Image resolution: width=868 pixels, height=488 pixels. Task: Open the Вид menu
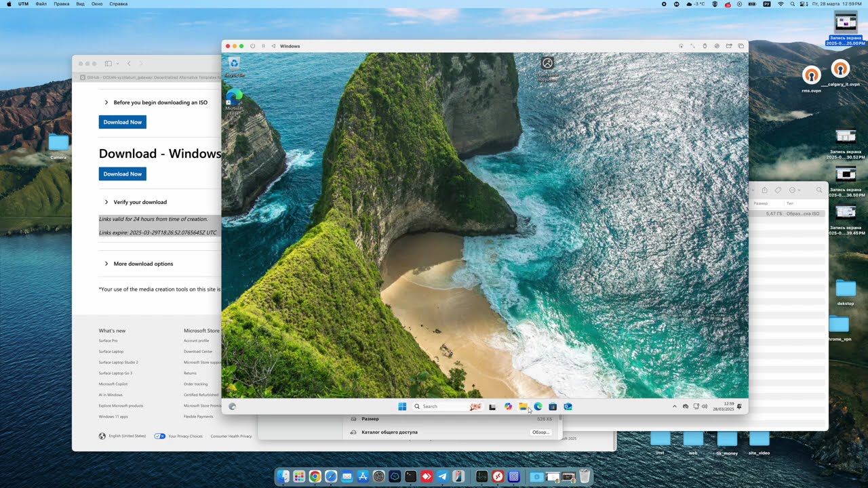[80, 4]
